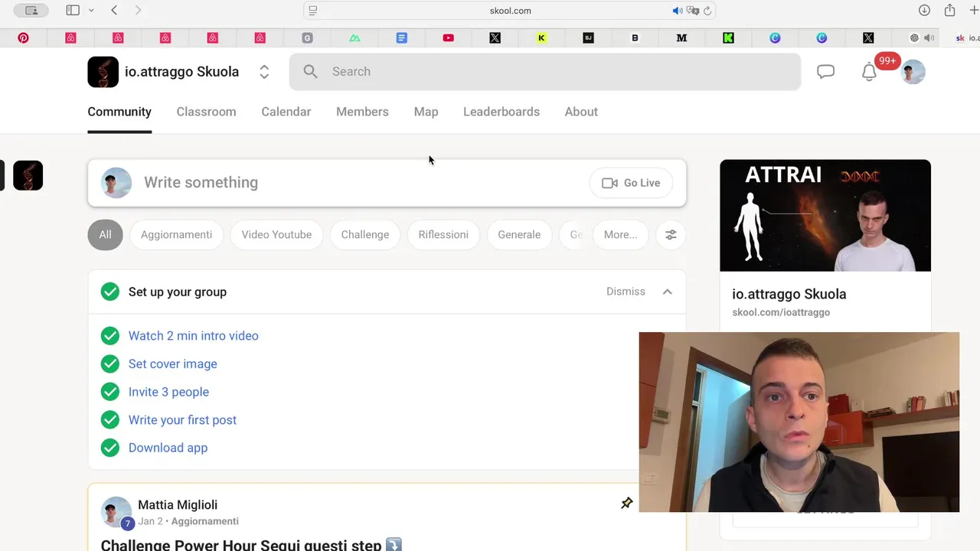Viewport: 980px width, 551px height.
Task: Switch to the red YouTube tab
Action: pos(449,37)
